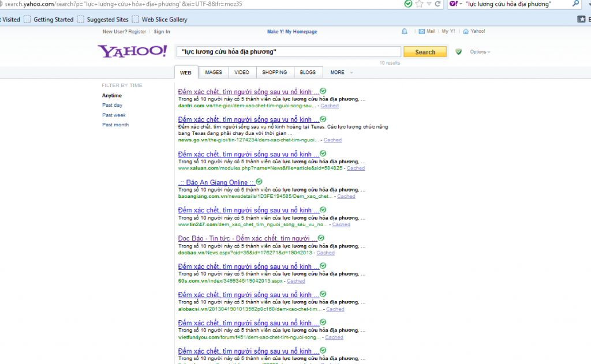This screenshot has width=591, height=364.
Task: Click the green check icon beside tin247.com result
Action: pos(323,210)
